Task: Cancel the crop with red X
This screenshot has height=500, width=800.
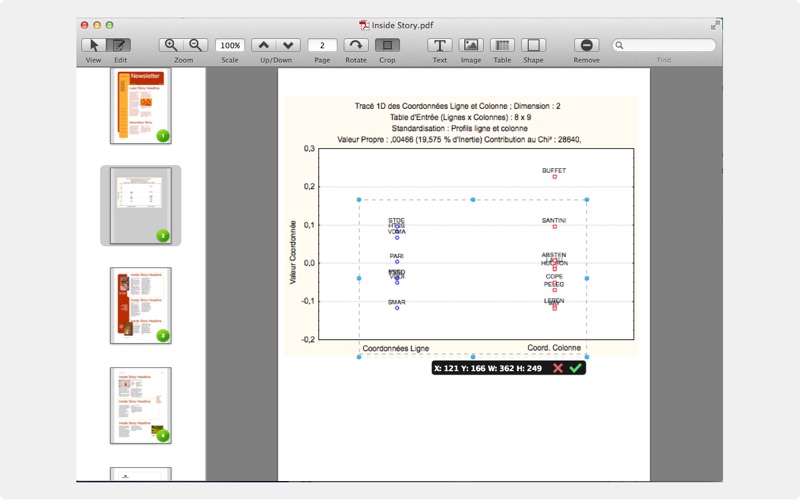Action: click(558, 368)
